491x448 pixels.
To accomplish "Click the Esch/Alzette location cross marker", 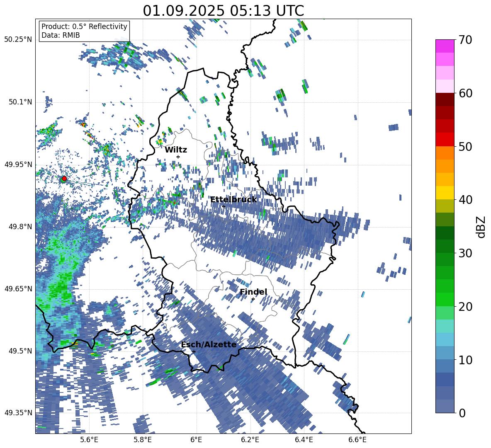I will click(x=194, y=351).
